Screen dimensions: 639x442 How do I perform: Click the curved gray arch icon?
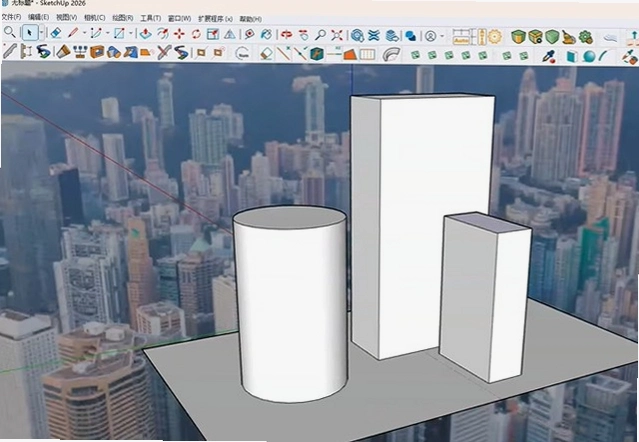coord(392,54)
